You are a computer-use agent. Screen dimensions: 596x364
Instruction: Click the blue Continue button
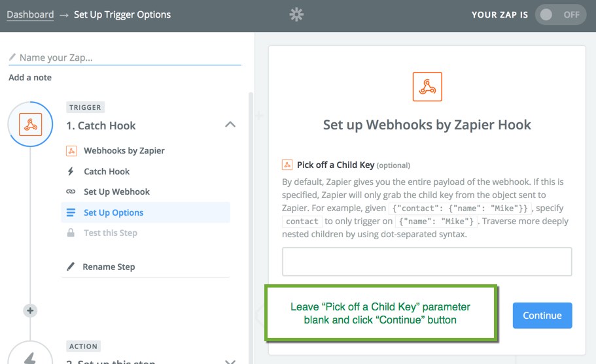click(542, 316)
